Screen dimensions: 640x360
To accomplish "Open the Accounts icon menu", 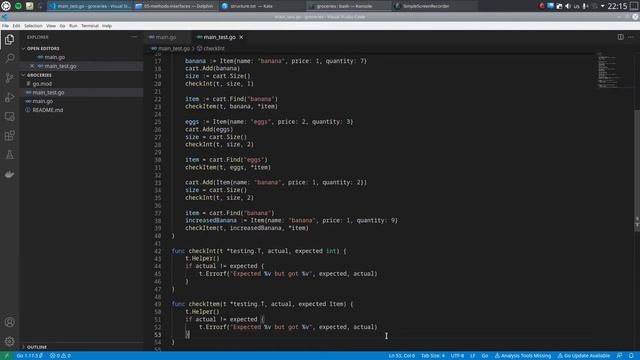I will tap(9, 322).
